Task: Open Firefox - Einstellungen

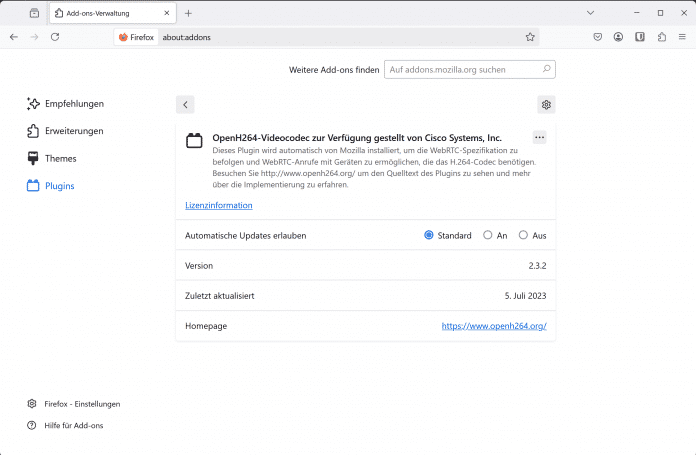Action: click(82, 404)
